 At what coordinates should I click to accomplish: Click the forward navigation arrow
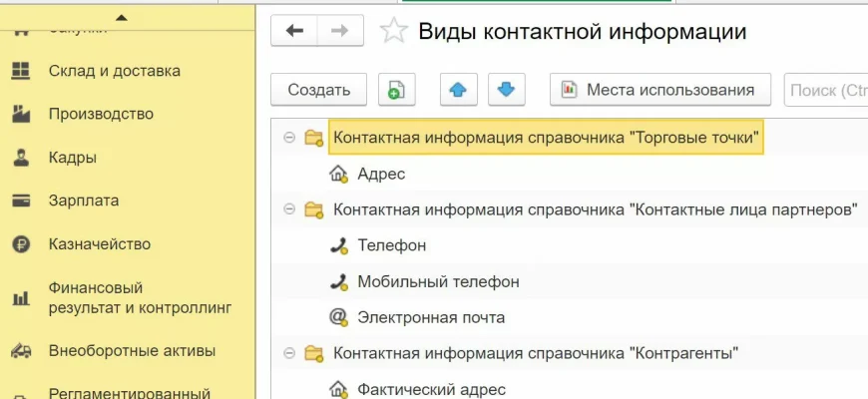(x=340, y=31)
